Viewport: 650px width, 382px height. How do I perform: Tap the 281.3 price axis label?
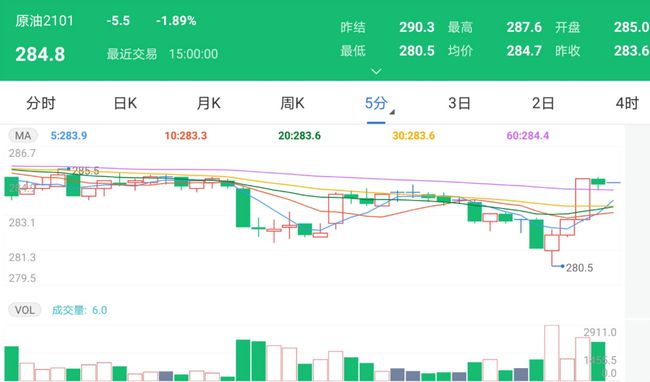pos(22,258)
